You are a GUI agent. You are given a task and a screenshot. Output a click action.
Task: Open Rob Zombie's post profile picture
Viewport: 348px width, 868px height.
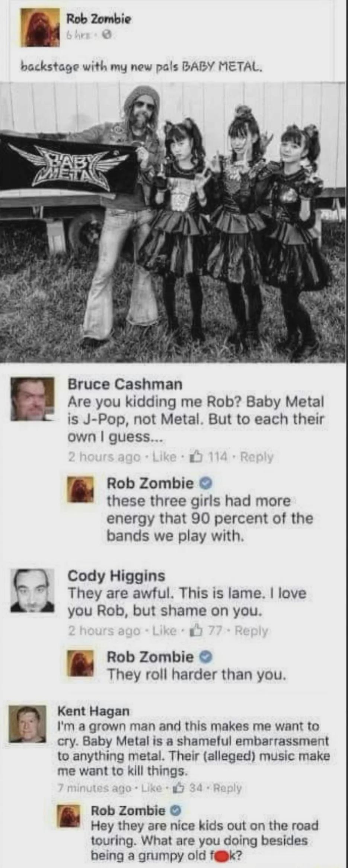pyautogui.click(x=40, y=28)
